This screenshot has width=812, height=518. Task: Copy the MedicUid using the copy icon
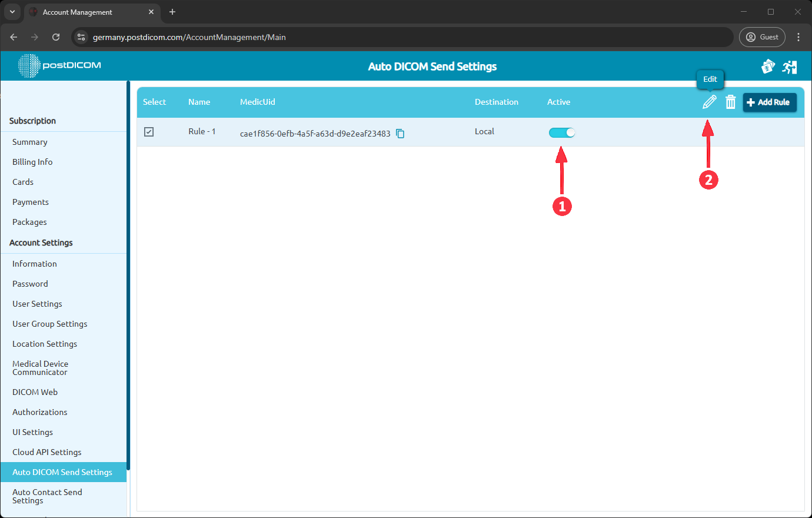[400, 134]
